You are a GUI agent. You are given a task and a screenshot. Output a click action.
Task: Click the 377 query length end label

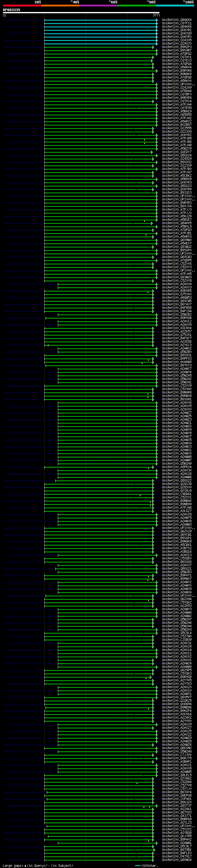pos(155,15)
